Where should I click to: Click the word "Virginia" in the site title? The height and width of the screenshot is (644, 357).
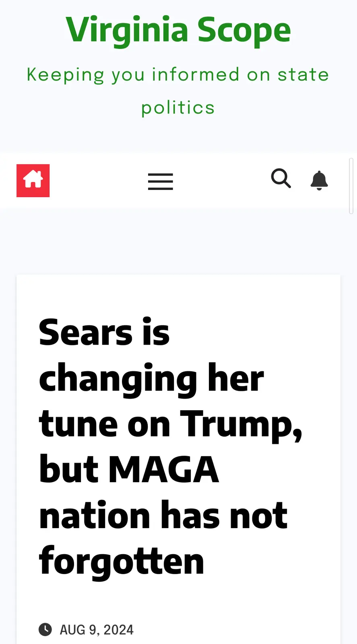[x=127, y=30]
